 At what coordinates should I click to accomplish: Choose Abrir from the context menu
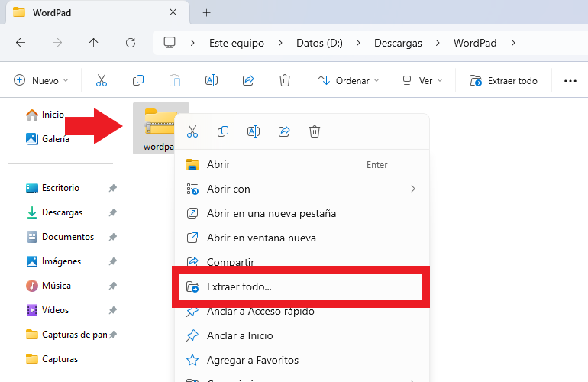click(x=302, y=164)
